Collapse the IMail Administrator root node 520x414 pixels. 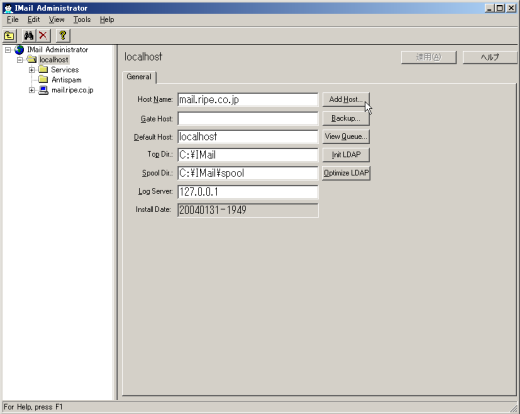pos(8,50)
